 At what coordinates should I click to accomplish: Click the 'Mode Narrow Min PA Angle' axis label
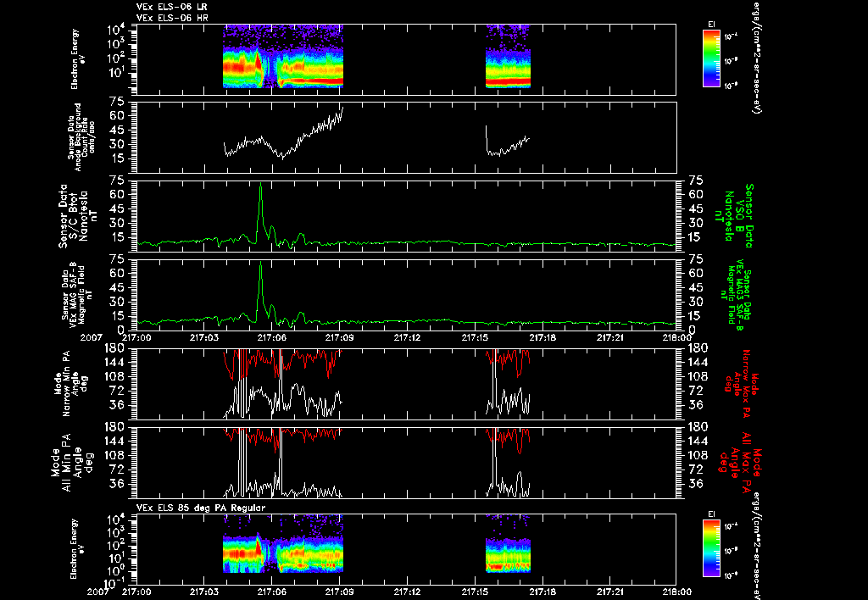(71, 383)
